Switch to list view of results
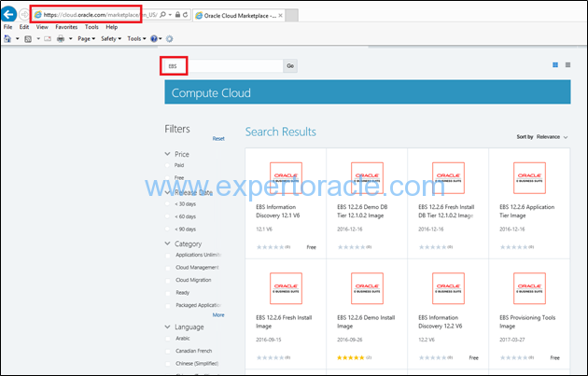588x376 pixels. [567, 65]
